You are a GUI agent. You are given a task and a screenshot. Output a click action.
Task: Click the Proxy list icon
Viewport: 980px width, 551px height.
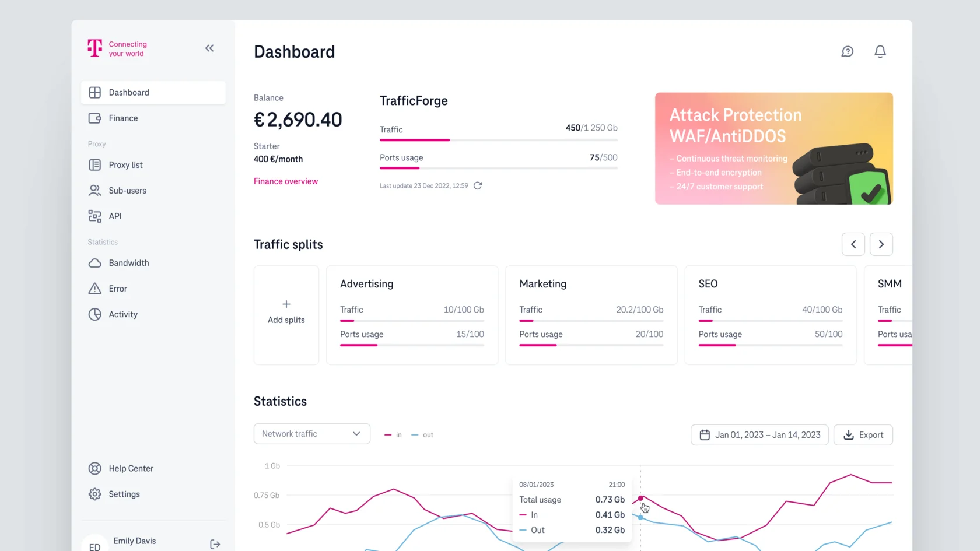coord(94,165)
